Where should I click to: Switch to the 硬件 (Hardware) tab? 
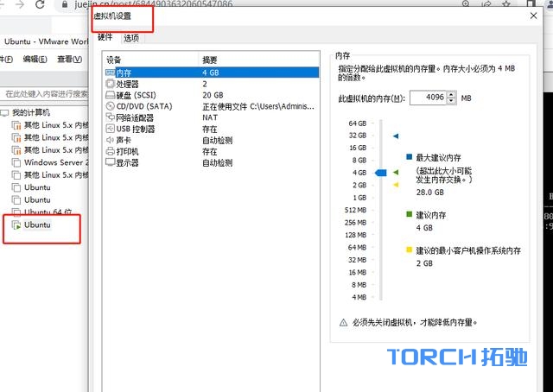pos(105,37)
